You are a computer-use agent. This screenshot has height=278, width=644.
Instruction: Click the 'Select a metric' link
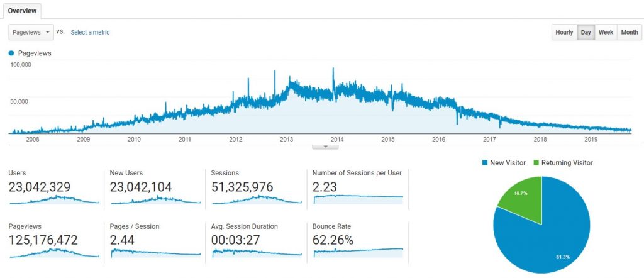click(90, 32)
